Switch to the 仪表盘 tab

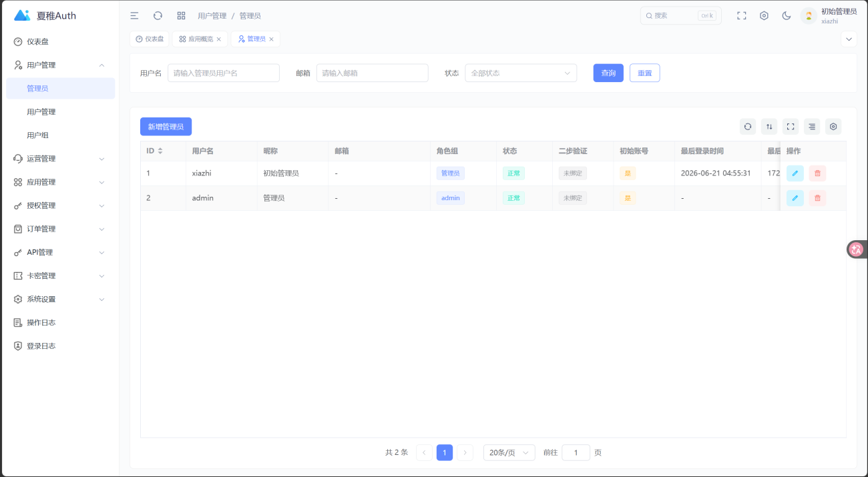pos(150,39)
